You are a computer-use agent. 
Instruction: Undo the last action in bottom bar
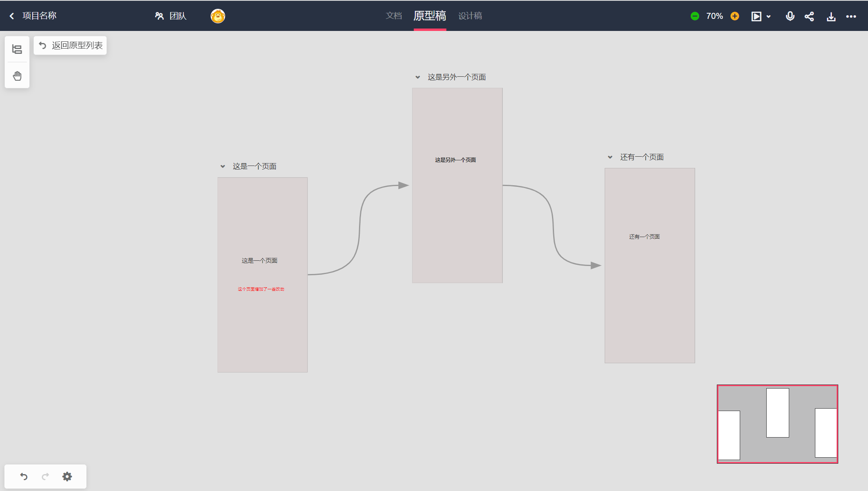24,477
